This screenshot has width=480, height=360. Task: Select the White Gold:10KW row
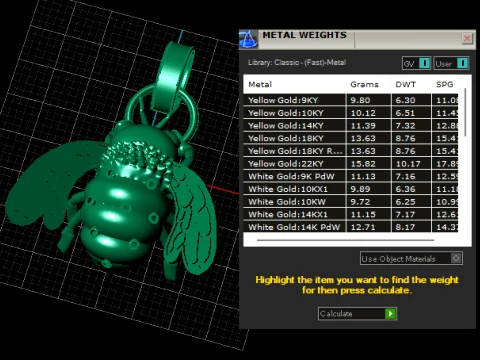[351, 201]
